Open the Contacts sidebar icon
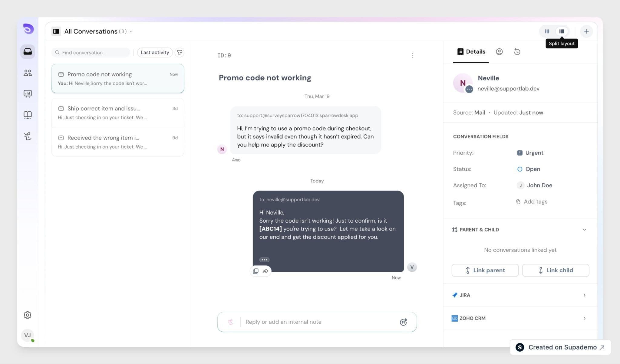Image resolution: width=620 pixels, height=364 pixels. point(28,73)
